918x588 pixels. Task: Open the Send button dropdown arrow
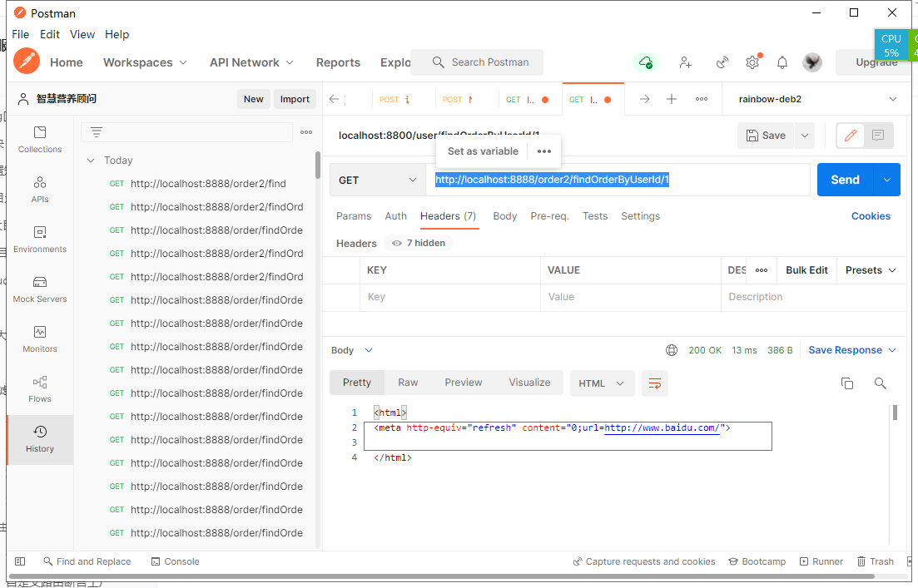887,180
